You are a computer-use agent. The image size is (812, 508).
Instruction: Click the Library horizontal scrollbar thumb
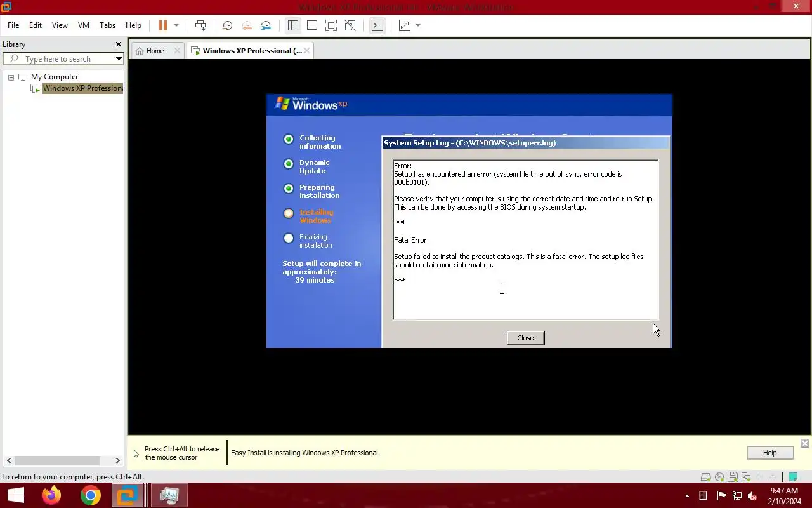pos(58,461)
